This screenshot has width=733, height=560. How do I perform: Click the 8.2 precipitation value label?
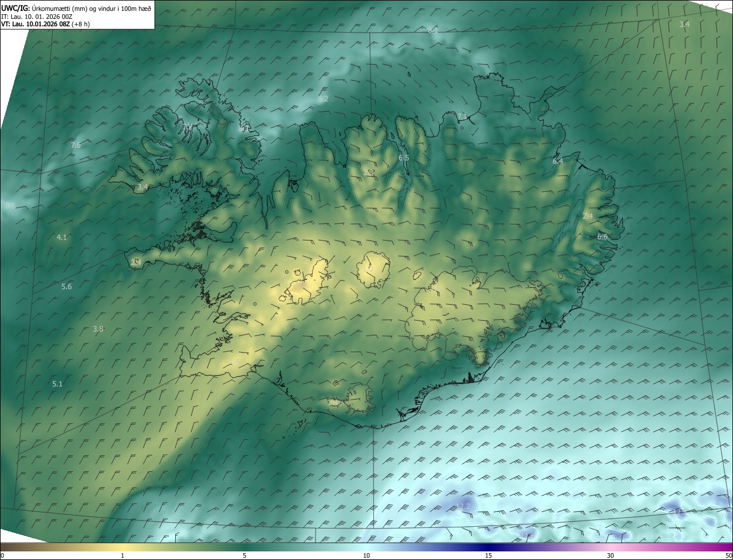323,98
